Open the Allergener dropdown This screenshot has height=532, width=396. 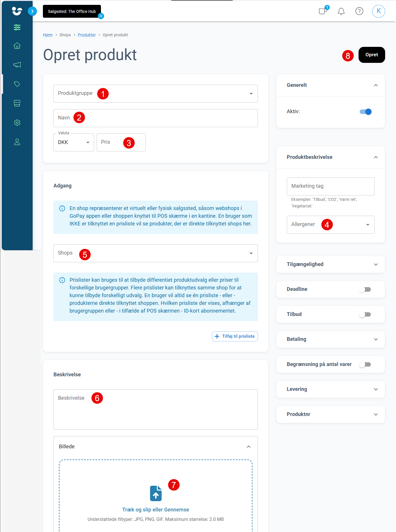click(x=331, y=225)
